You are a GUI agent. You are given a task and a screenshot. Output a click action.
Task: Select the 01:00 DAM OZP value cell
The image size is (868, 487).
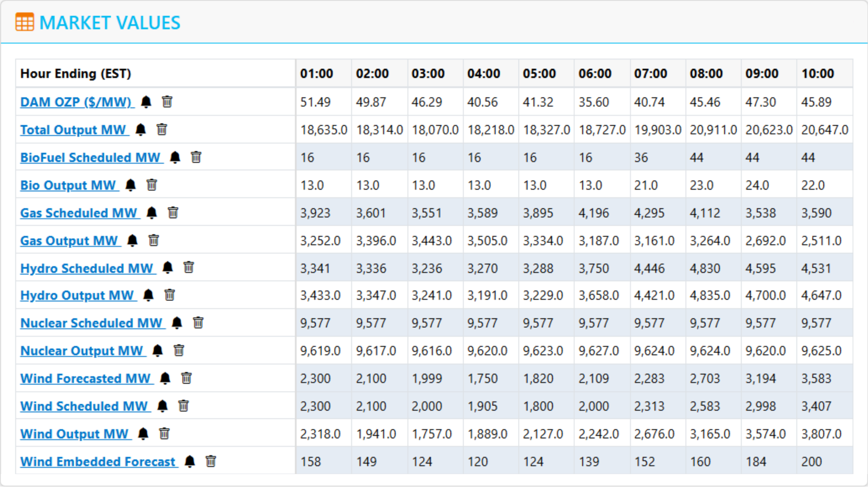(315, 102)
